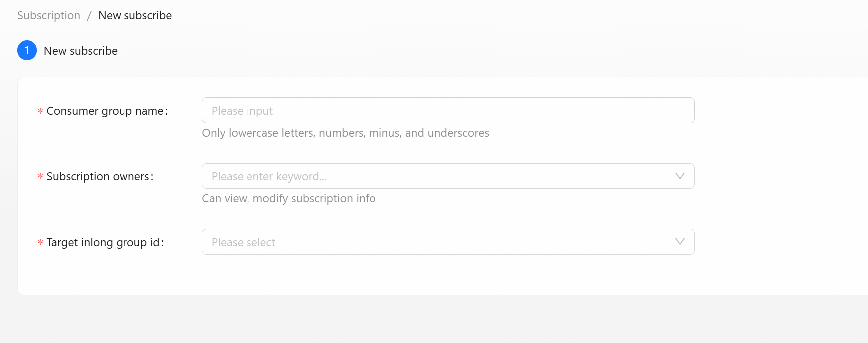Click the 'Please enter keyword...' placeholder text
The width and height of the screenshot is (868, 343).
point(269,176)
